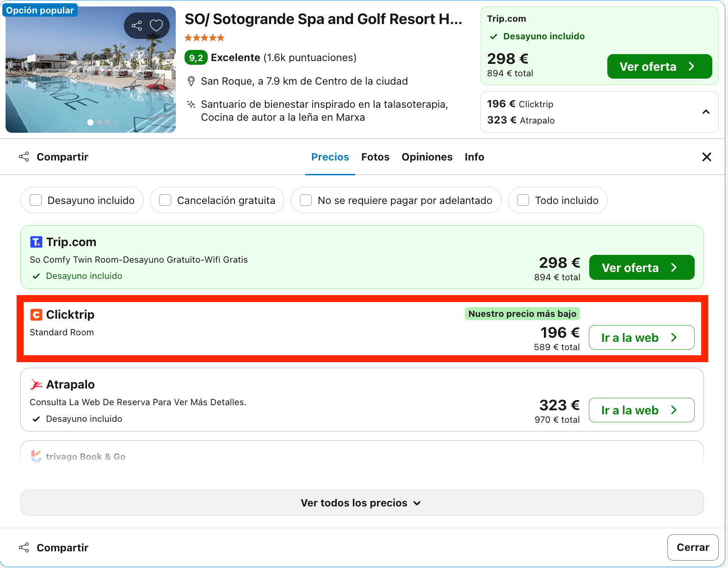728x568 pixels.
Task: Click the Clicktrip logo icon
Action: tap(36, 315)
